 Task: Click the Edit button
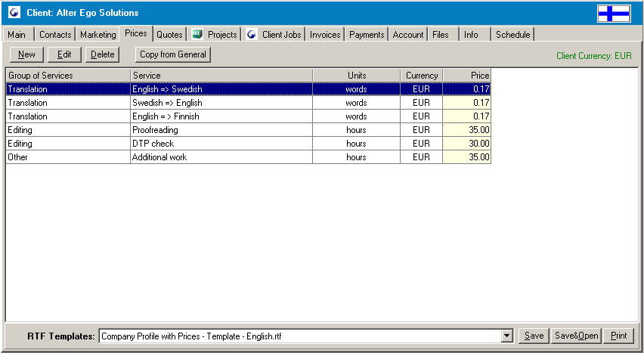(64, 54)
